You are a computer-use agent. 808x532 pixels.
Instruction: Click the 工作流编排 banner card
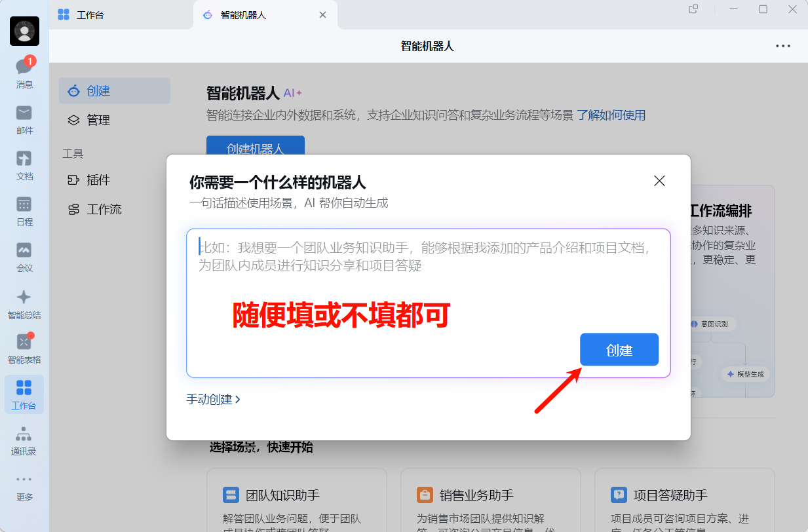733,291
